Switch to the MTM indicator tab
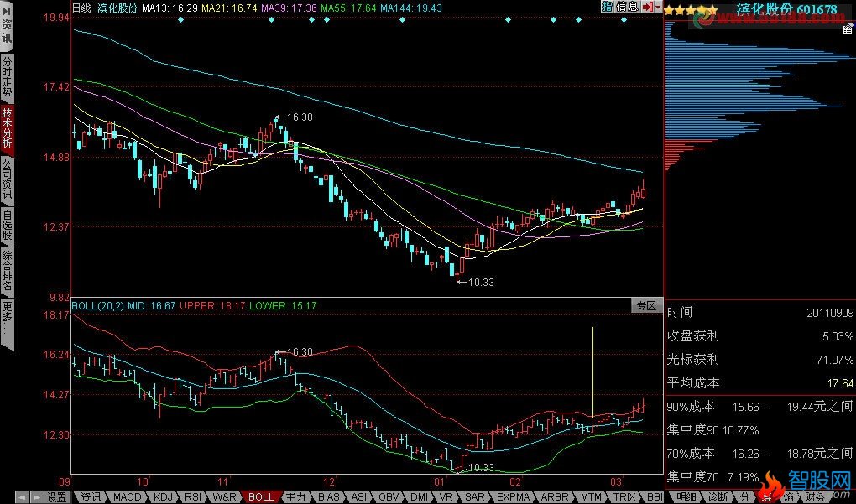The image size is (856, 504). (x=591, y=497)
